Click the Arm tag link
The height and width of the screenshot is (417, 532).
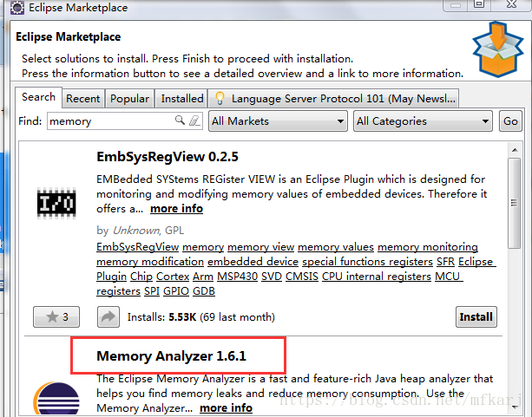coord(203,277)
